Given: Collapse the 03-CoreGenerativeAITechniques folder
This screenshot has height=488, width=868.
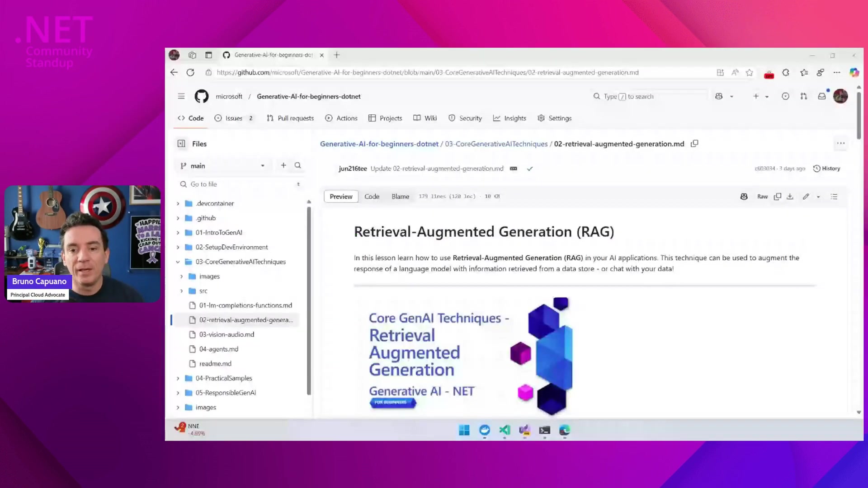Looking at the screenshot, I should (178, 262).
